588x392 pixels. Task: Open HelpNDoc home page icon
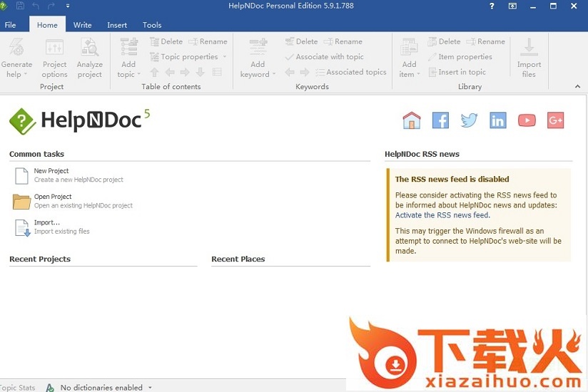point(412,120)
